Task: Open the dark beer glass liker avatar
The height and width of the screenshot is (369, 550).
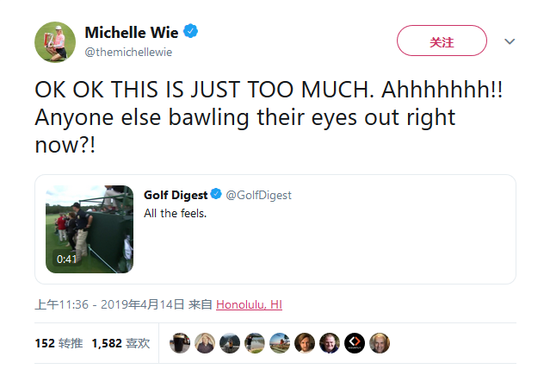Action: click(180, 343)
